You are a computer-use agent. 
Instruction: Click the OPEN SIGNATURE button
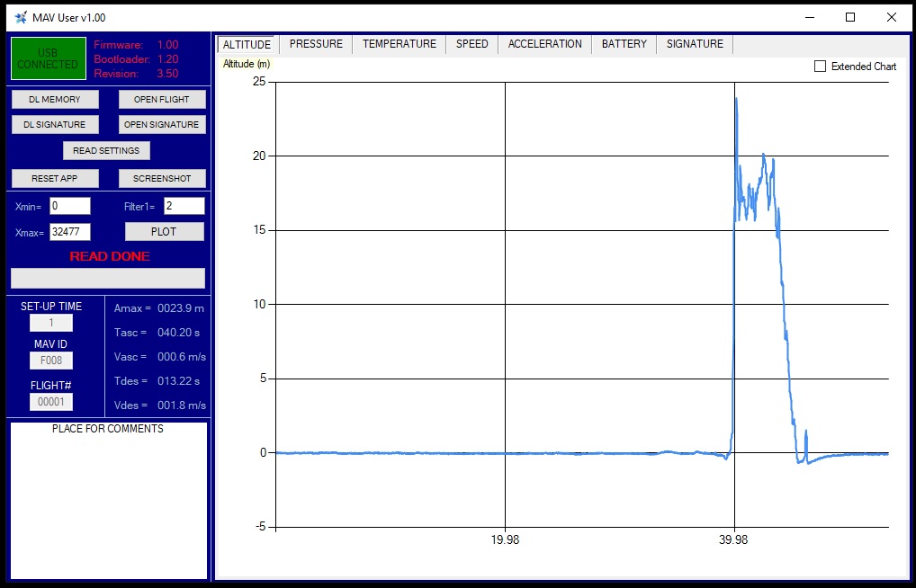(162, 124)
